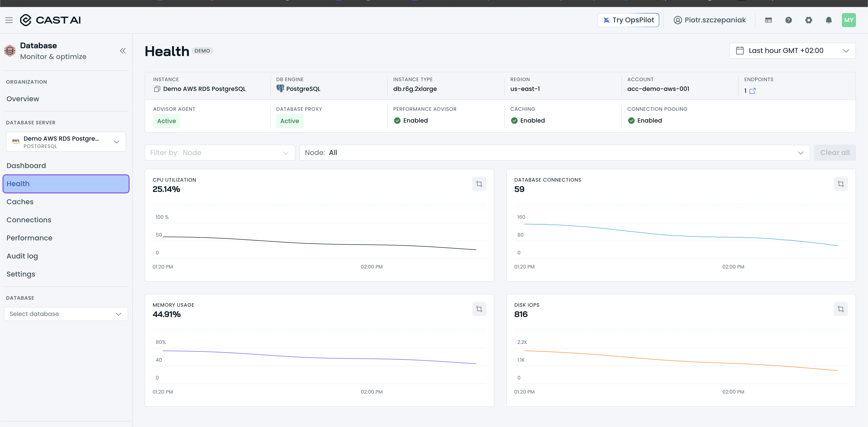Open the Filter by Node dropdown

click(x=220, y=153)
